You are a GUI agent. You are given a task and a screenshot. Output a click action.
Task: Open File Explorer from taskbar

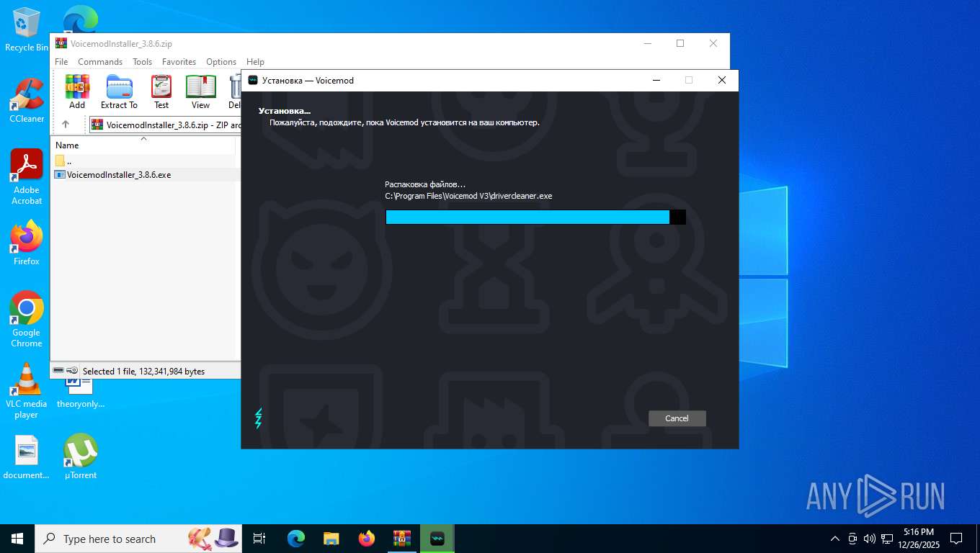coord(331,539)
